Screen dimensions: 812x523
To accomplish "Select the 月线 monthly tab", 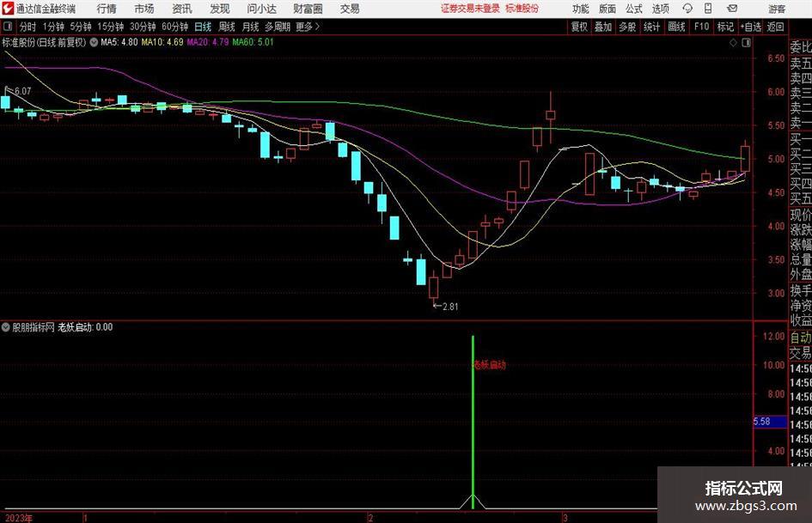I will click(x=251, y=27).
